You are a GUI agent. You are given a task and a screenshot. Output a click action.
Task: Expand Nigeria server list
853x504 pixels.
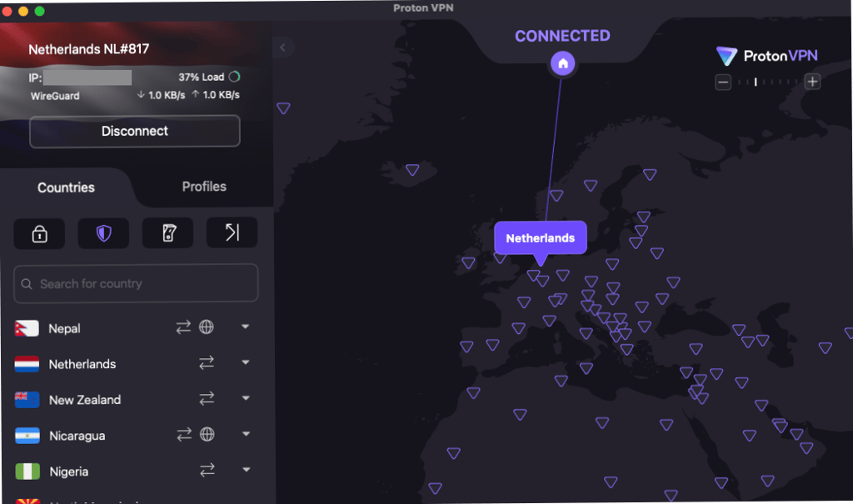point(247,470)
